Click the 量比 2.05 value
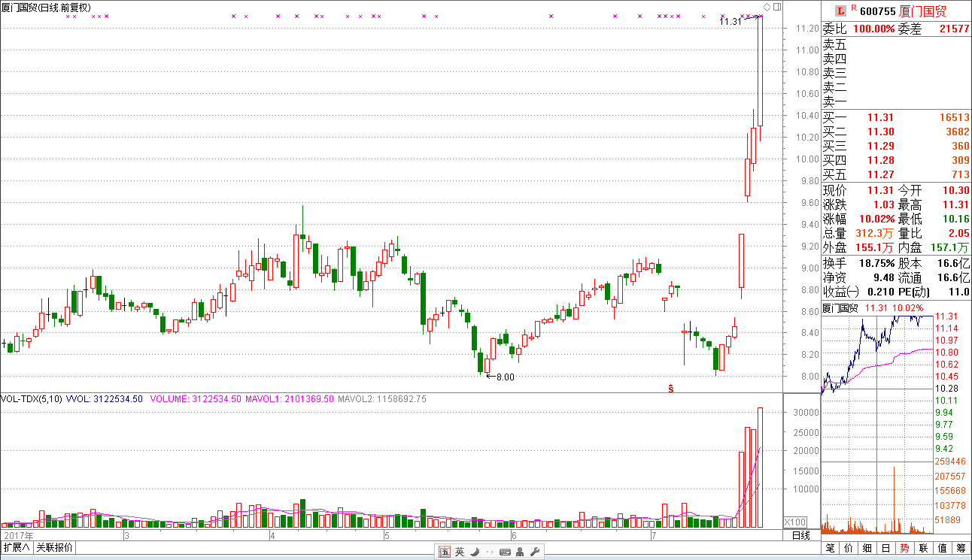 tap(959, 233)
